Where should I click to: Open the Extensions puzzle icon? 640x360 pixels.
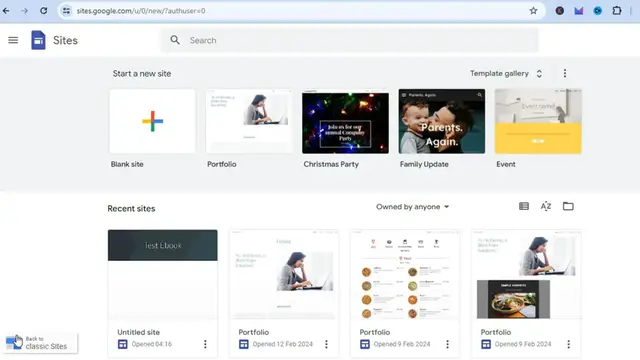click(617, 11)
